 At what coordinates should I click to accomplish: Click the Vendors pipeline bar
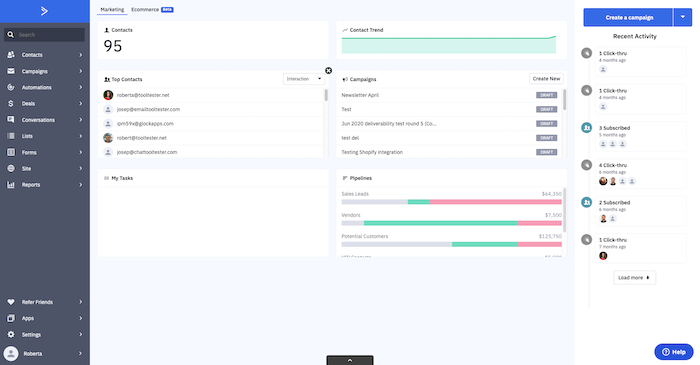click(451, 223)
